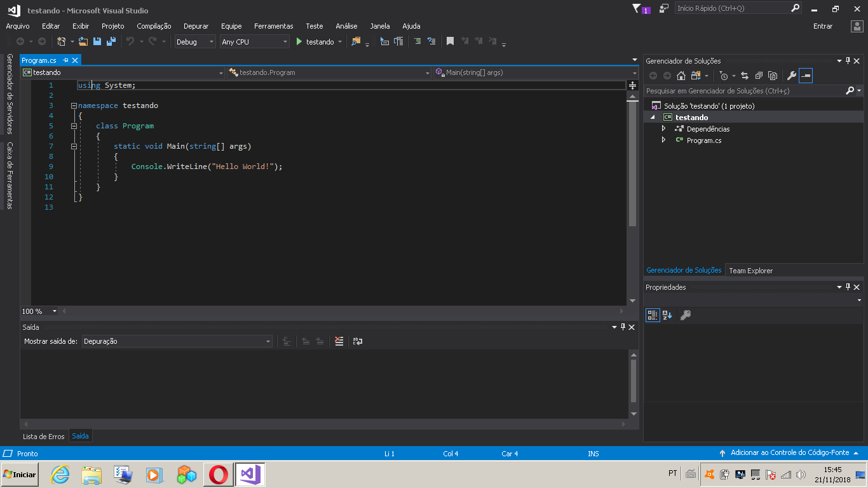Click the Windows Iniciar button
868x488 pixels.
pos(20,474)
